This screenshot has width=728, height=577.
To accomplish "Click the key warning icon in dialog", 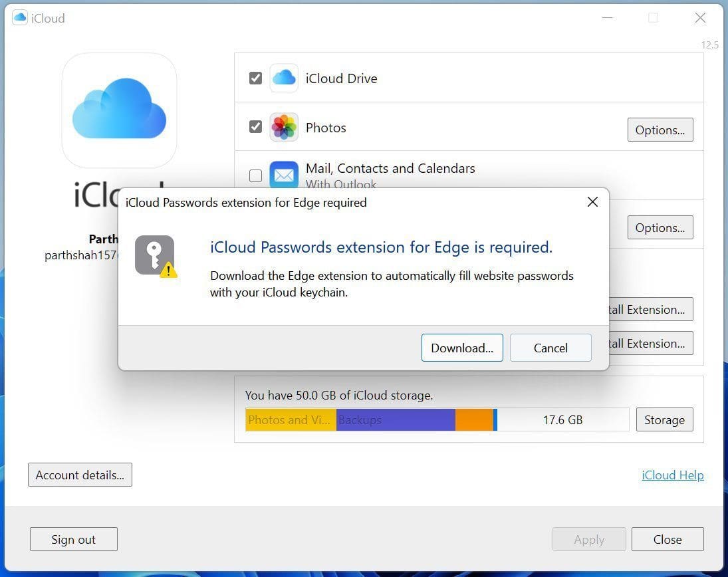I will point(156,256).
